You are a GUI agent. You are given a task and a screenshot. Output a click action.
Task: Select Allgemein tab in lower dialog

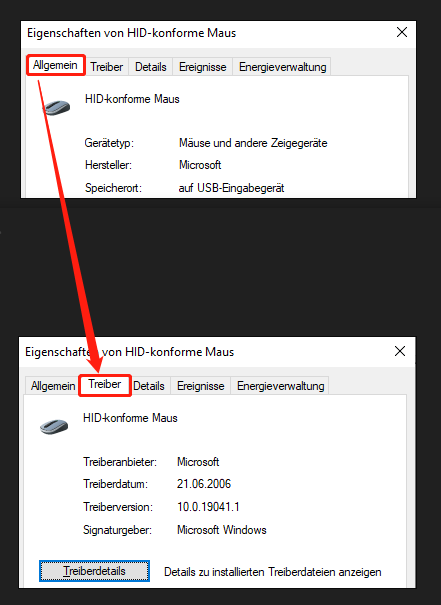coord(53,386)
